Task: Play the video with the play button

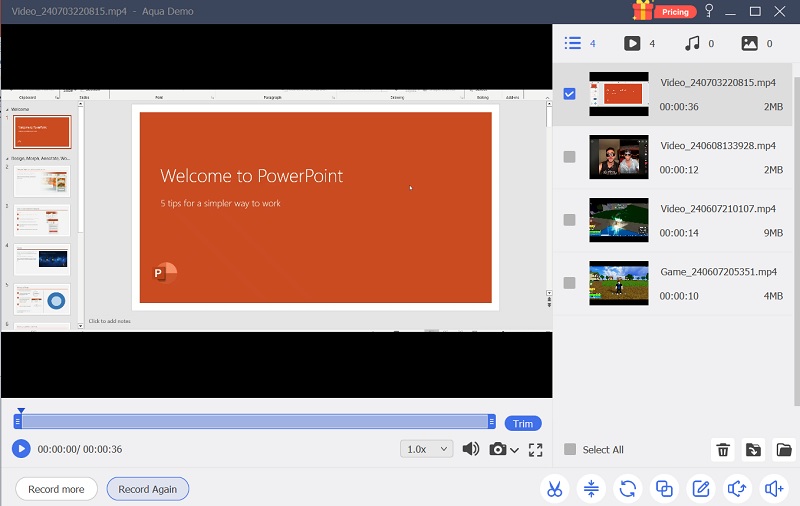Action: pos(21,449)
